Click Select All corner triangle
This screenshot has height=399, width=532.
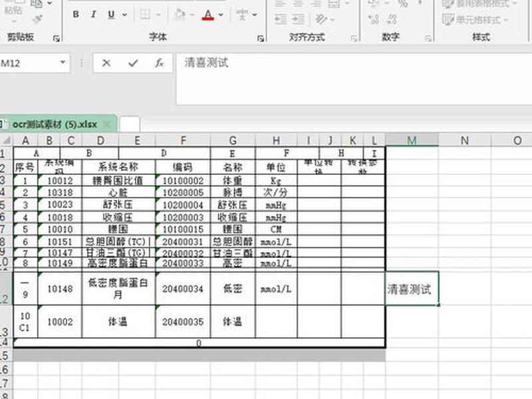7,140
